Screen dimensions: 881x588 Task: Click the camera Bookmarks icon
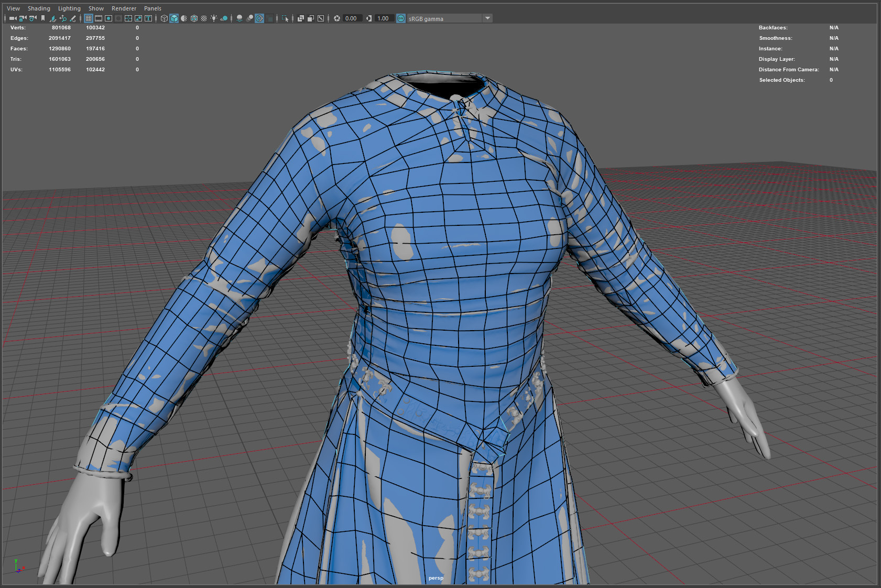[43, 18]
